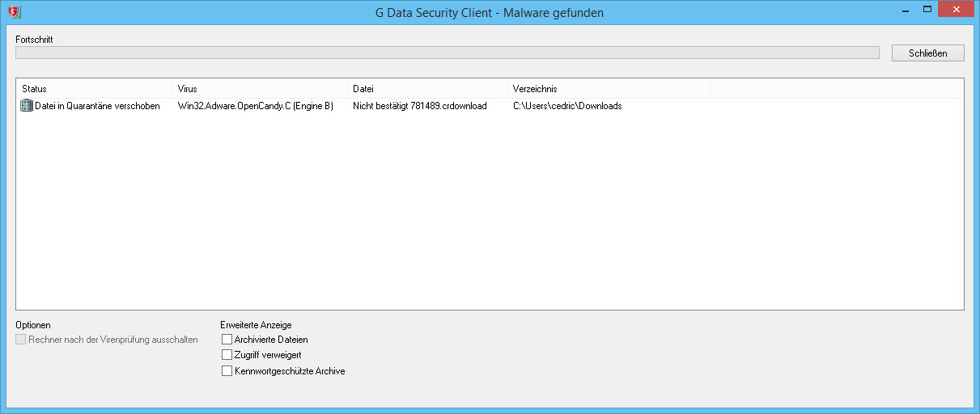Close the window with the red X
980x414 pixels.
(957, 10)
